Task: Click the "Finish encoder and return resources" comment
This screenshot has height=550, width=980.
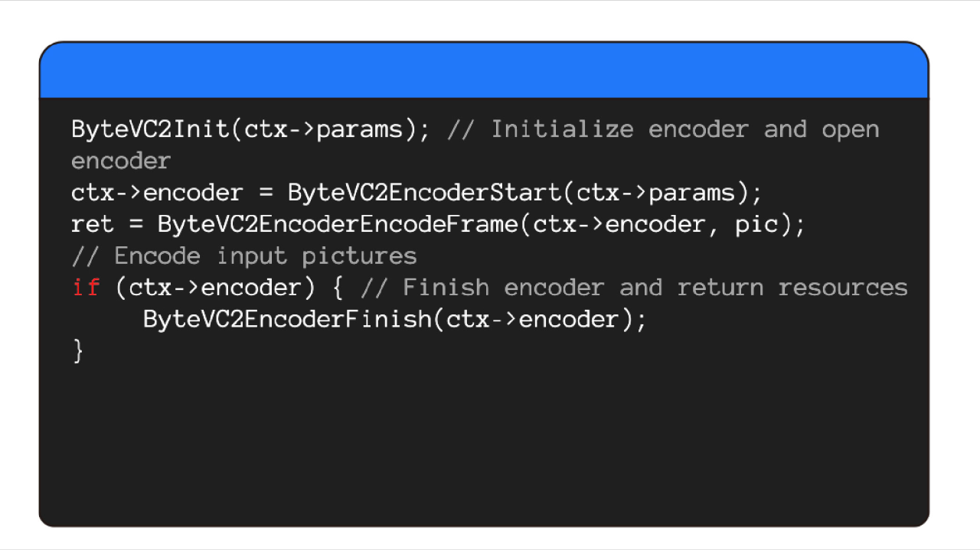Action: click(x=655, y=288)
